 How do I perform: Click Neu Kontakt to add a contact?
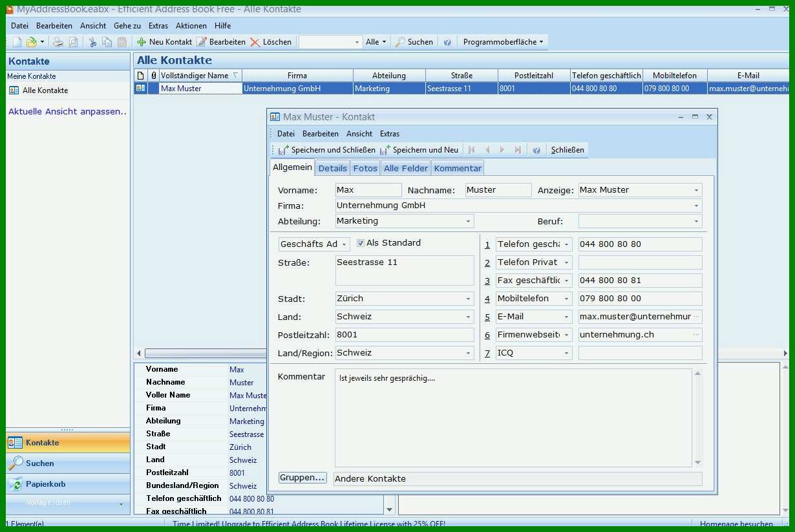(x=164, y=42)
